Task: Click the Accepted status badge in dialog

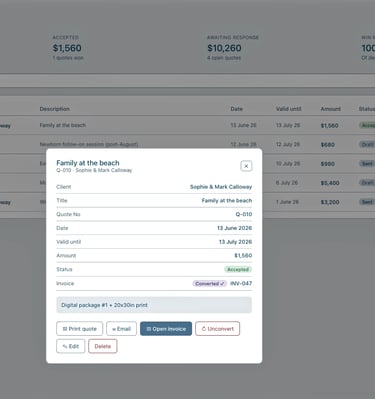Action: [x=238, y=269]
